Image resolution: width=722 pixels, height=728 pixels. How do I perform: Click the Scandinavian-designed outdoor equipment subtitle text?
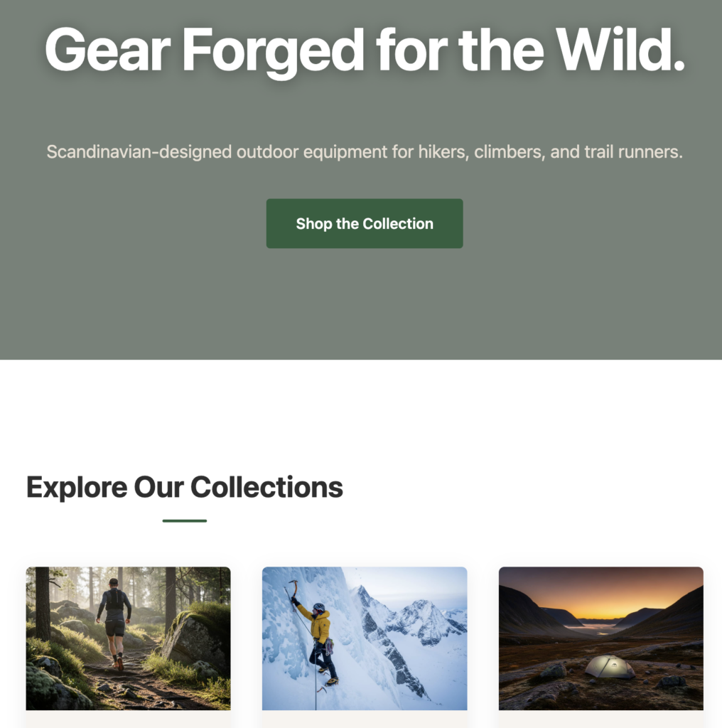[365, 152]
